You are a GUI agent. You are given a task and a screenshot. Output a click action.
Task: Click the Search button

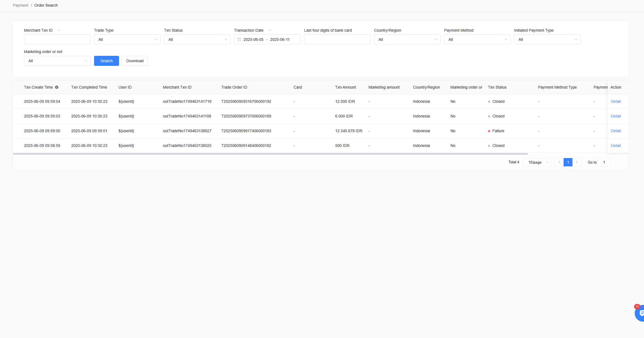coord(106,61)
